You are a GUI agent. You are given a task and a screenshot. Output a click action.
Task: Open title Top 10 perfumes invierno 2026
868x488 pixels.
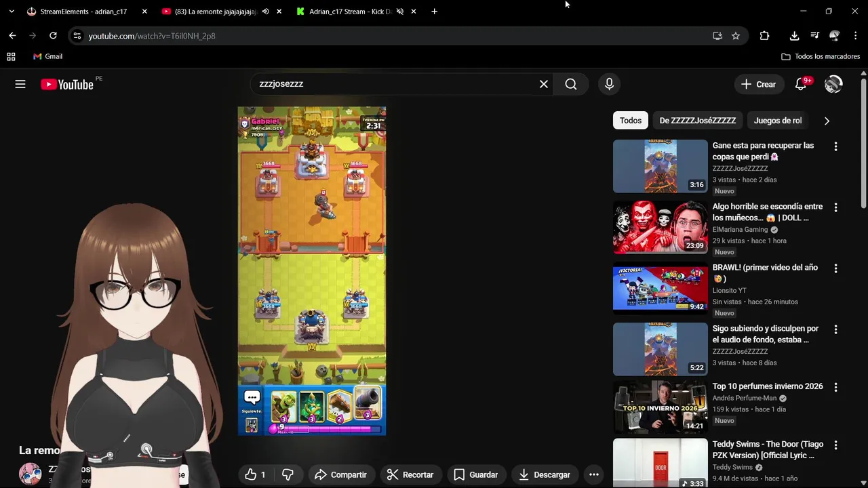pos(767,386)
